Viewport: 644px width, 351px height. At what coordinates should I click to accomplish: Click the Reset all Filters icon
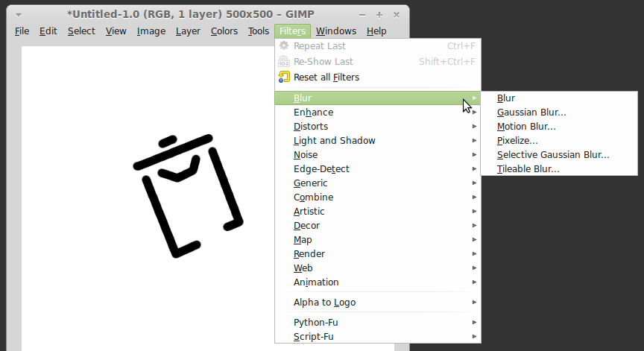284,77
